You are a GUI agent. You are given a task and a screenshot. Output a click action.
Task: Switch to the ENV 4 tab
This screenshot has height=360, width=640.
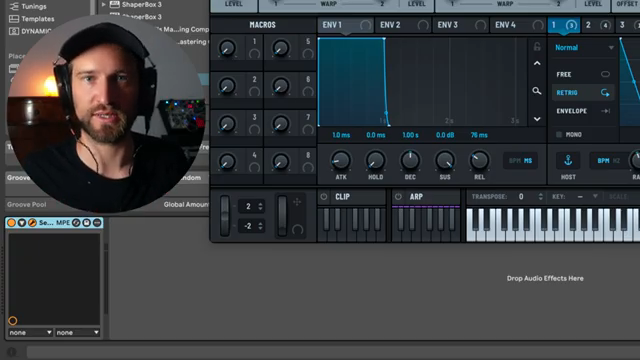pos(518,25)
